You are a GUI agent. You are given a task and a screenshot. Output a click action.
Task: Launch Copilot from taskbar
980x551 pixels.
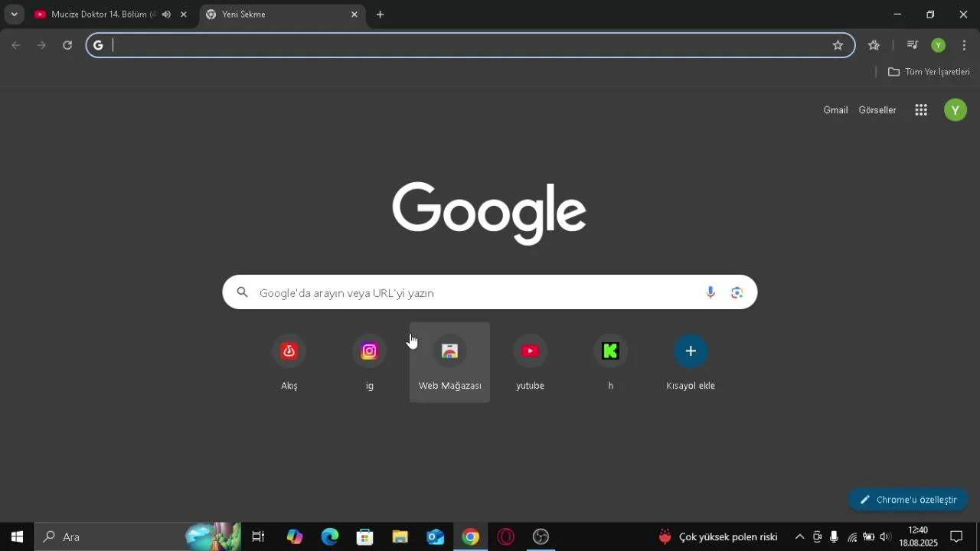[x=295, y=537]
